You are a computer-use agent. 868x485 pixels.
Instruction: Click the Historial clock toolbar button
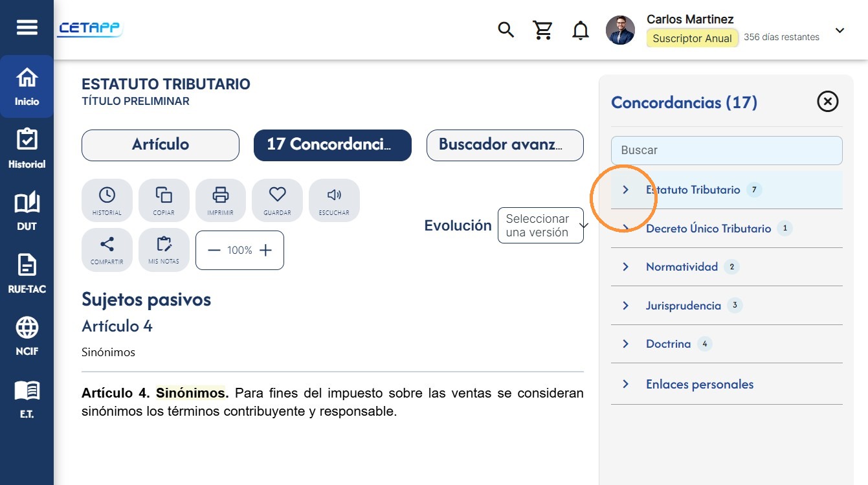107,200
